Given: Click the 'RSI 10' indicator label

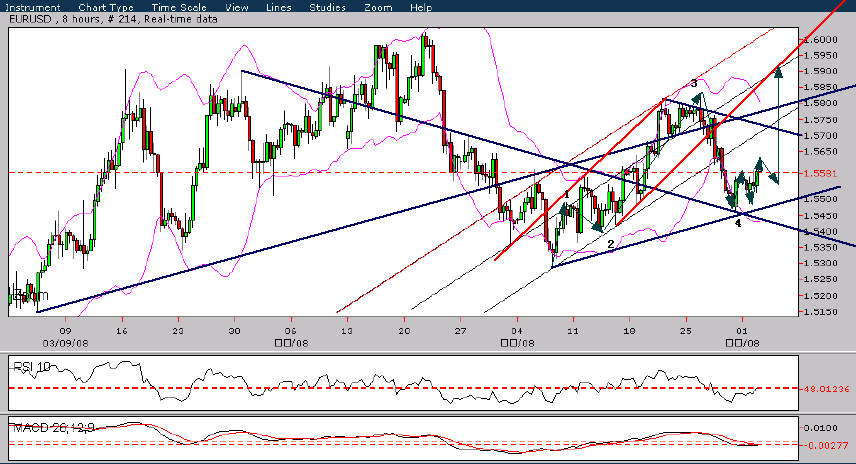Looking at the screenshot, I should (32, 367).
